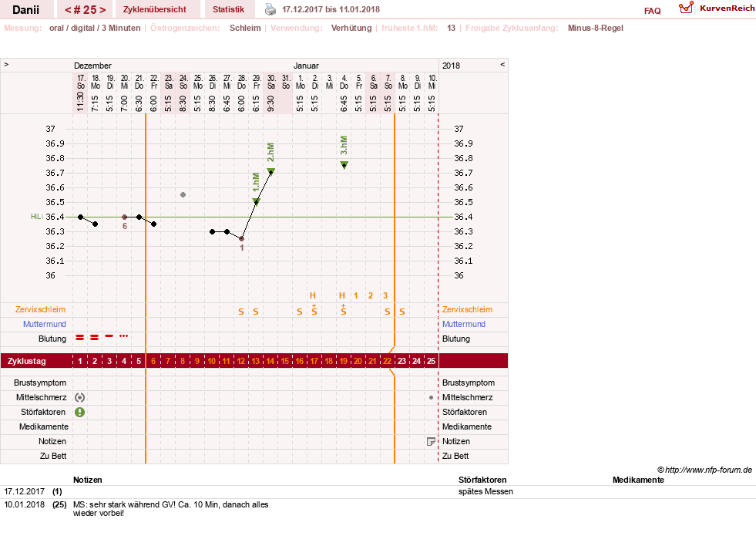
Task: Click the first orange 'H' mucus peak marker
Action: point(313,295)
